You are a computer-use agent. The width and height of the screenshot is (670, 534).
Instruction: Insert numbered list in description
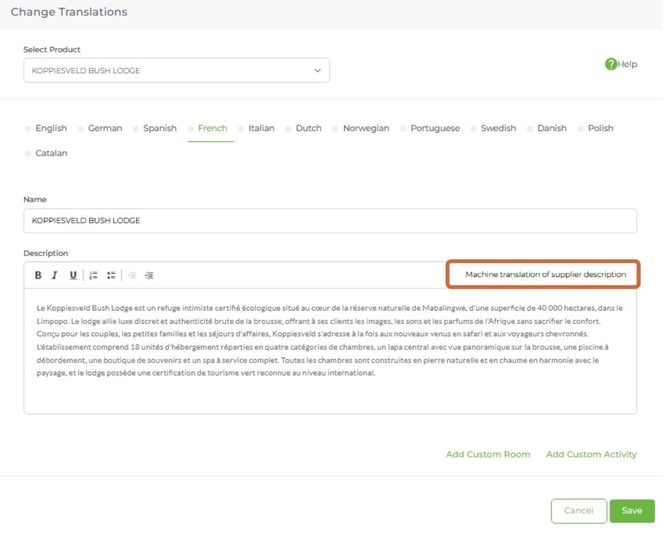click(x=93, y=276)
